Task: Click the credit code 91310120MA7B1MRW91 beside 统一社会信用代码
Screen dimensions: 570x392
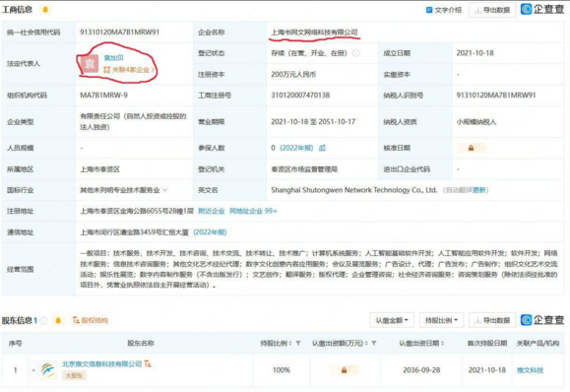Action: (x=119, y=32)
